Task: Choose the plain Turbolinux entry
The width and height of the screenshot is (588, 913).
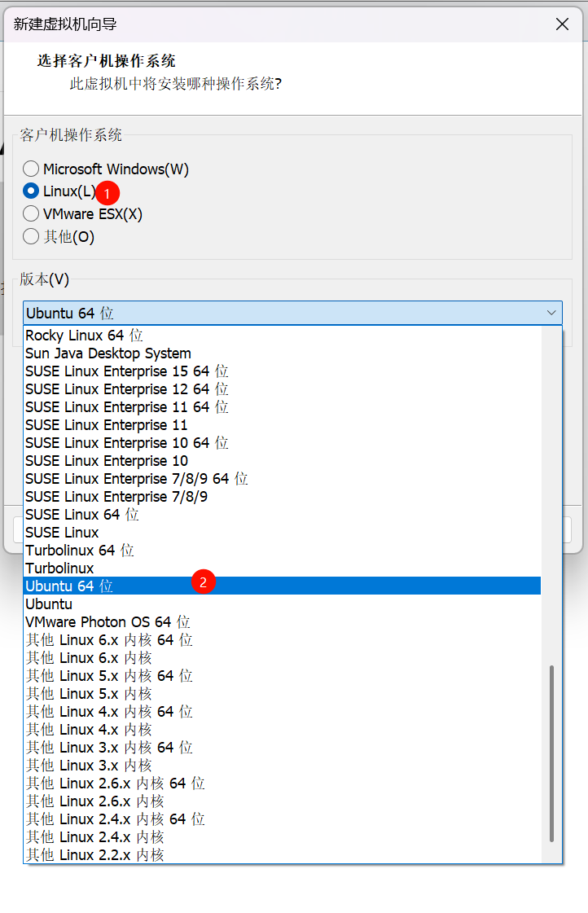Action: 283,568
